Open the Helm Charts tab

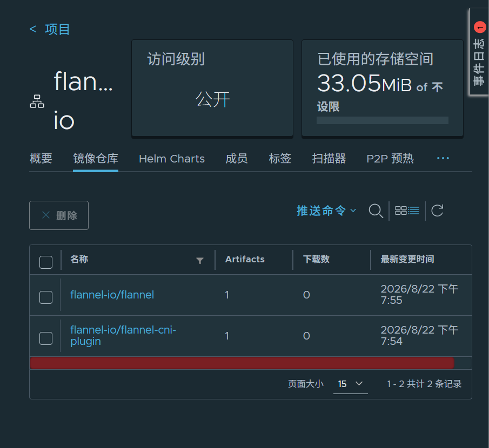click(x=171, y=159)
